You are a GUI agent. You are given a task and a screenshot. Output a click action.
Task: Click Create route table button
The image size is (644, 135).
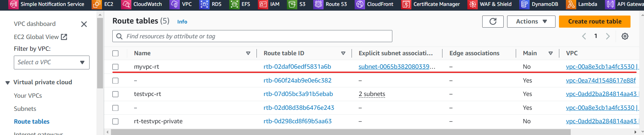tap(595, 21)
